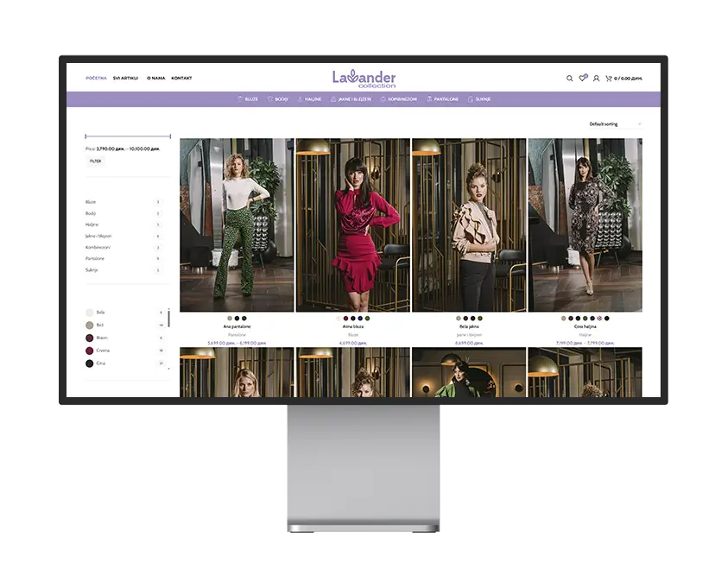Open the O nama page

point(156,78)
